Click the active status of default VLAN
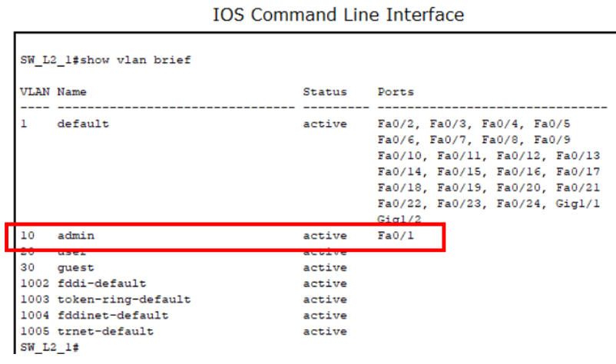The image size is (616, 364). [x=325, y=124]
